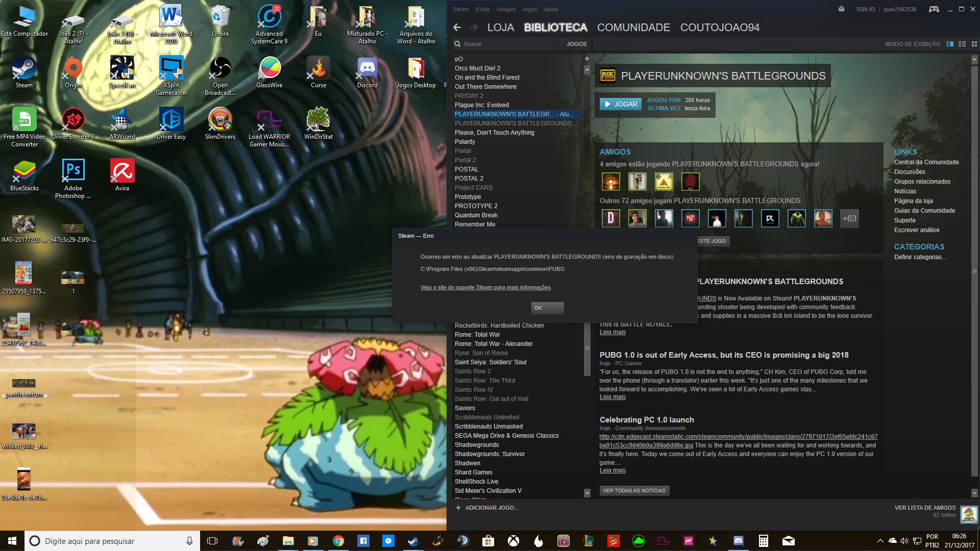Go to LOJA tab
Viewport: 980px width, 551px height.
point(500,28)
